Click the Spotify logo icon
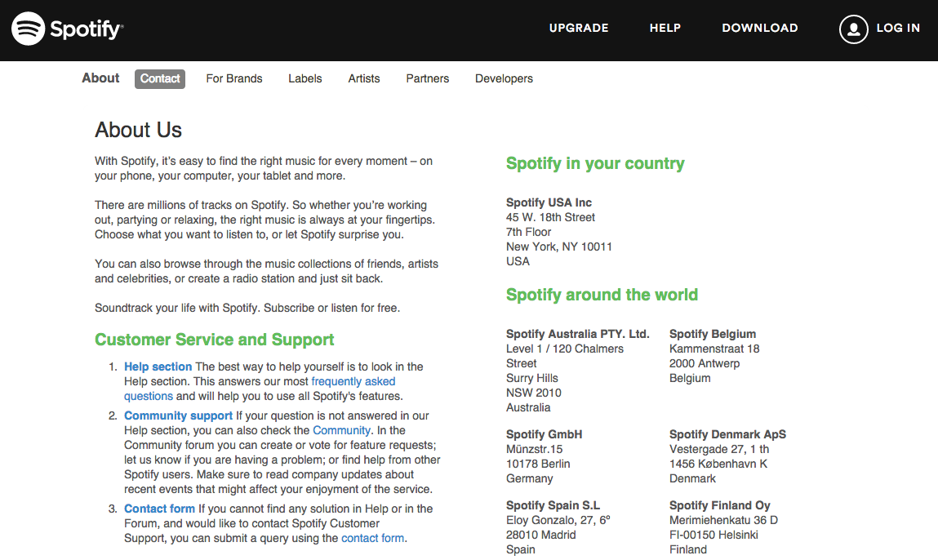This screenshot has height=560, width=938. [x=28, y=29]
